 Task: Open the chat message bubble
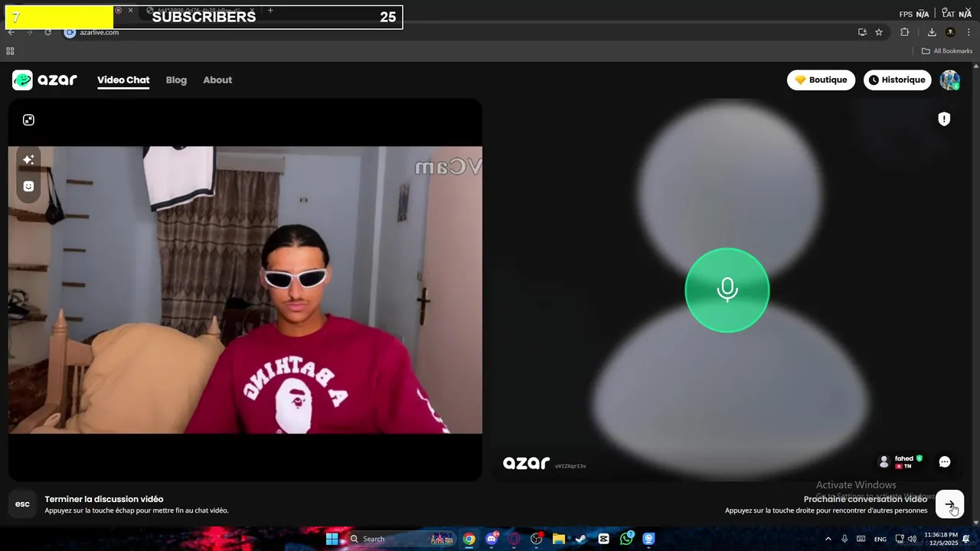[x=945, y=461]
